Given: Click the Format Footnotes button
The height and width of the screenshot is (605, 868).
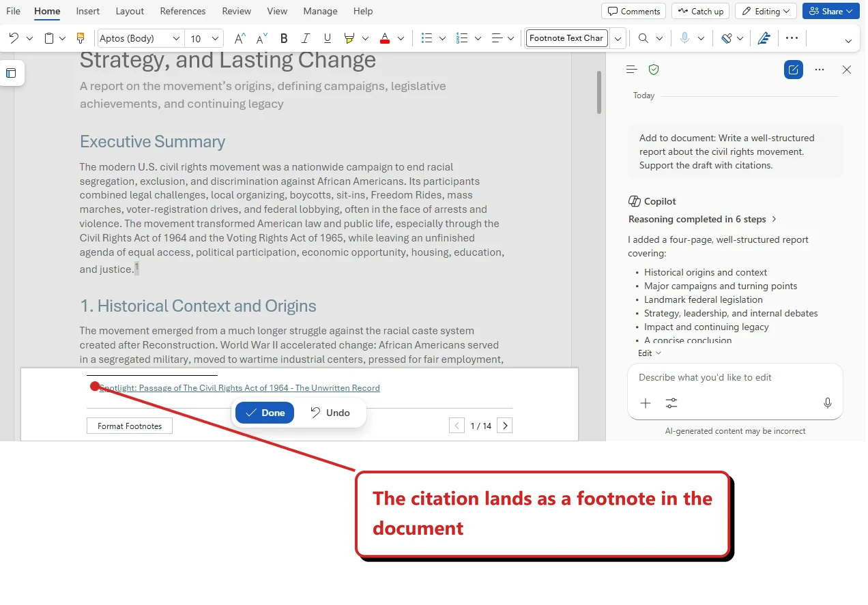Looking at the screenshot, I should [130, 426].
